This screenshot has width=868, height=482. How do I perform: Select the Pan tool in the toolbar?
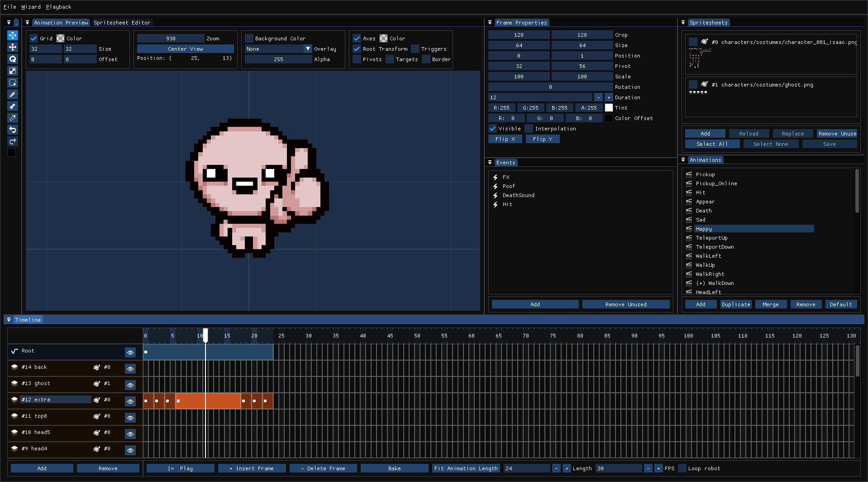13,35
